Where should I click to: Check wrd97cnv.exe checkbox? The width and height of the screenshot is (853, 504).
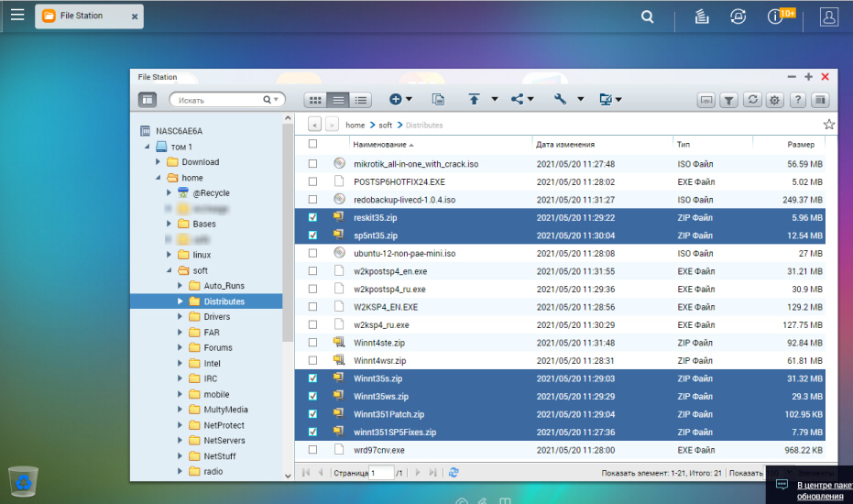[312, 450]
